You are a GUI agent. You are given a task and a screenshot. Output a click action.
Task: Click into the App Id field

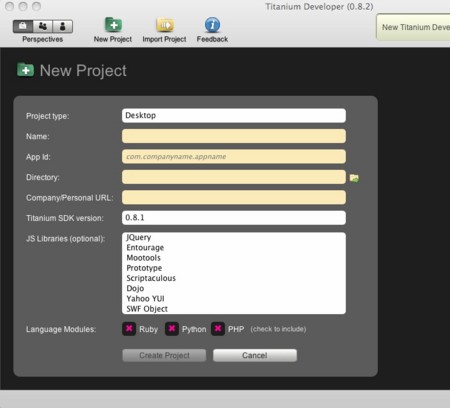234,157
